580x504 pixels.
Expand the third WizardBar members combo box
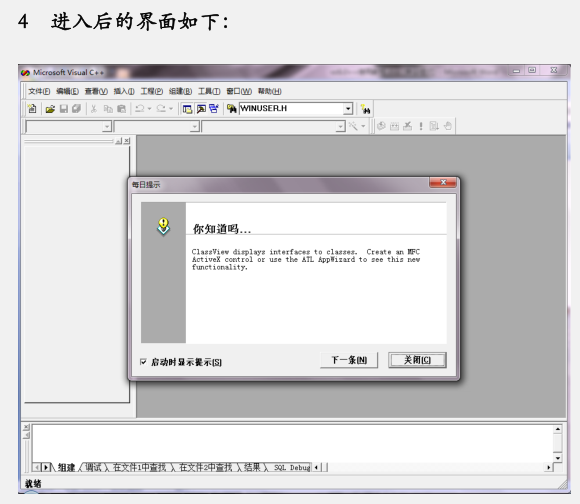340,126
